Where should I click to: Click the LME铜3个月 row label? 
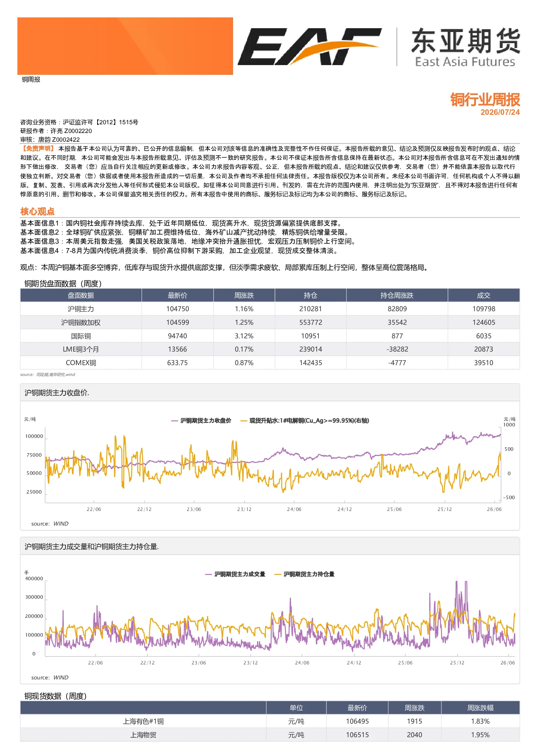pyautogui.click(x=81, y=349)
